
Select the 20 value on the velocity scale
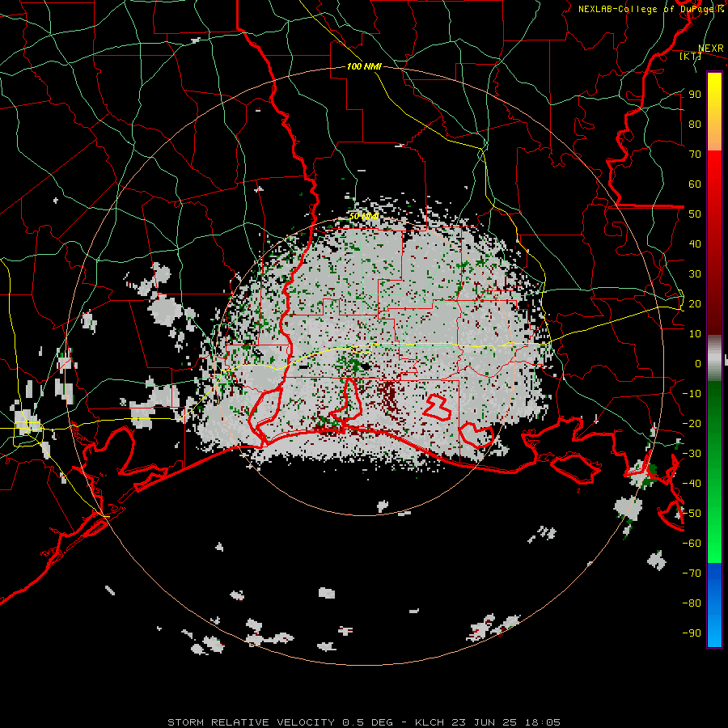695,304
